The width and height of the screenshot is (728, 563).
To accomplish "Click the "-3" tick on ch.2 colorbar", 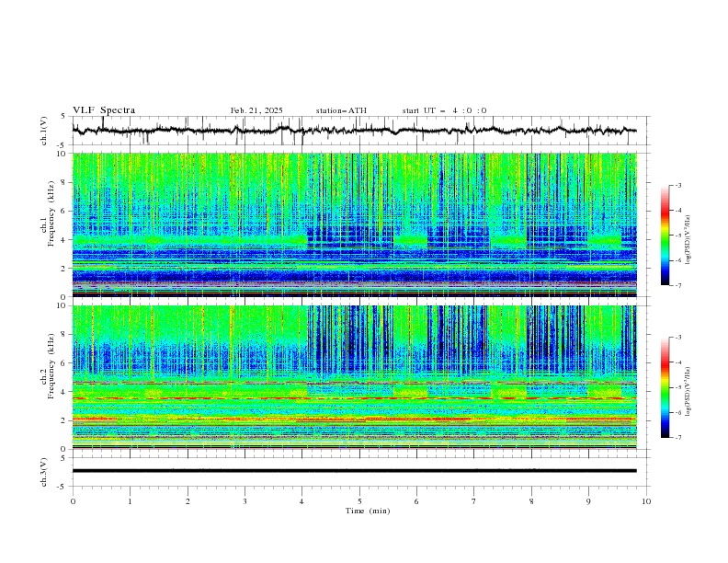I will [678, 338].
